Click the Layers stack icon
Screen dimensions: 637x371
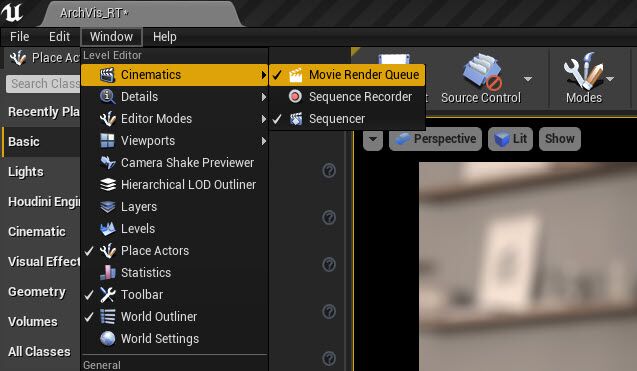107,206
